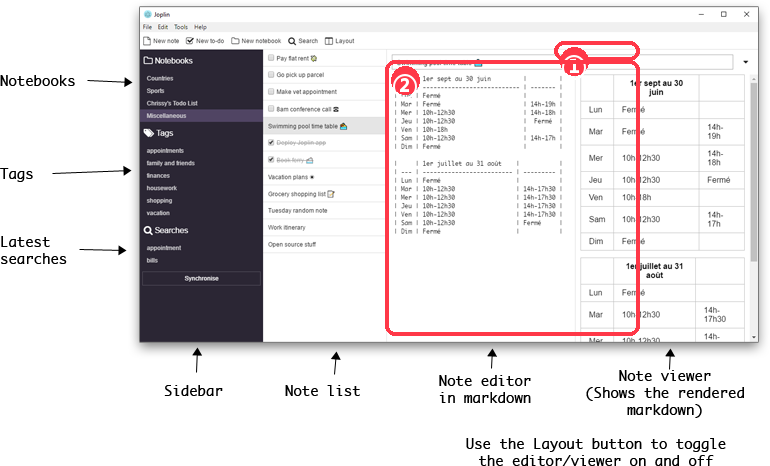Uncheck the Deploy Joplin app to-do
770x466 pixels.
pyautogui.click(x=271, y=142)
